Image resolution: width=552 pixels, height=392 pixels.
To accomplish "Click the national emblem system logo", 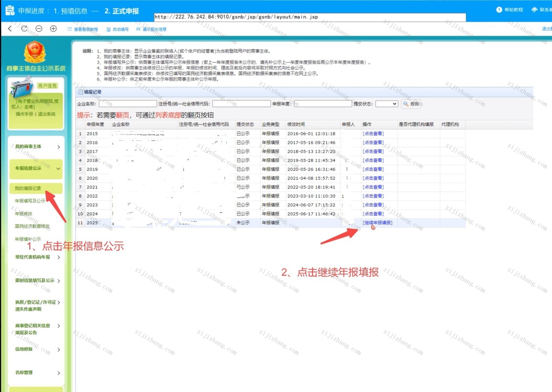I will [34, 52].
